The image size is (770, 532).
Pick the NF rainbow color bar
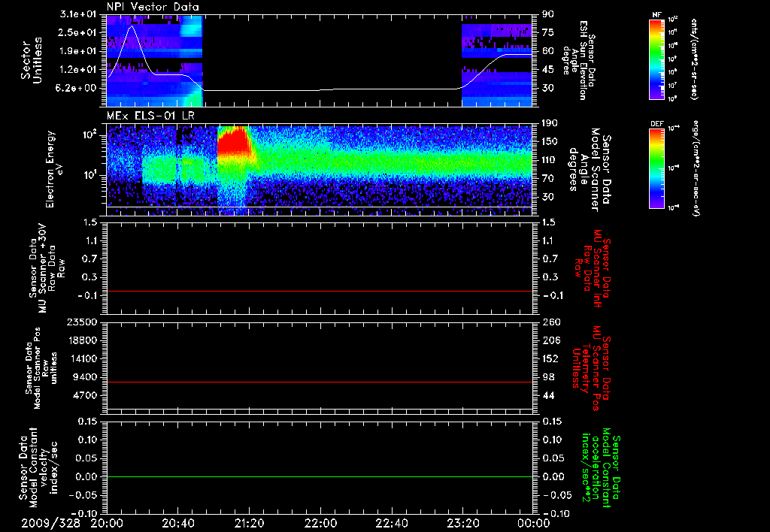click(657, 59)
